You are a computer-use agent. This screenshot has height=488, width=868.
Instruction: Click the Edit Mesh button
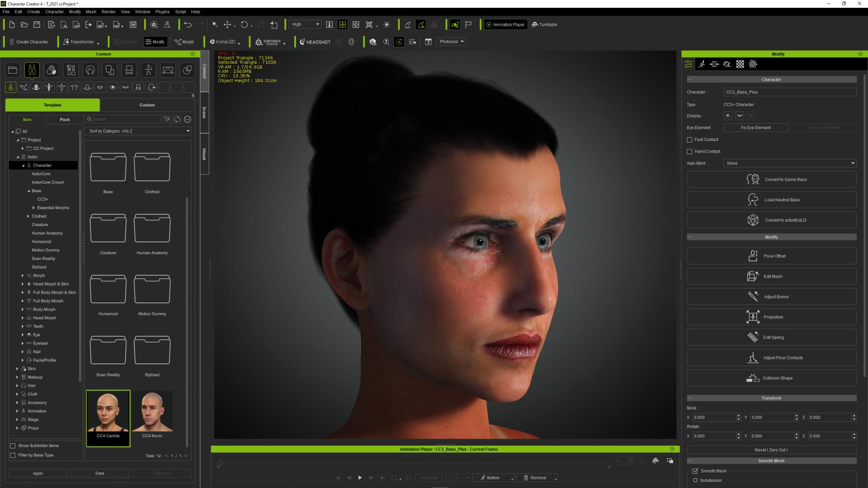pyautogui.click(x=772, y=277)
